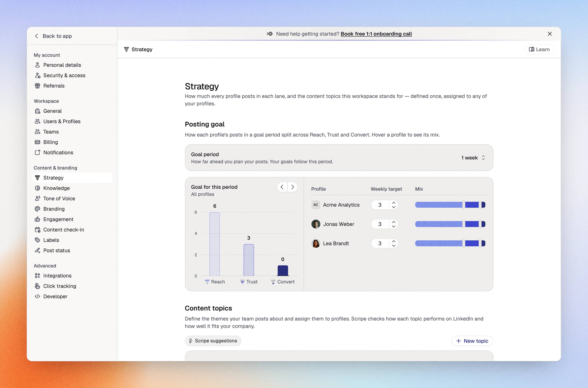Decrease Jonas Weber weekly target
The image size is (588, 388).
394,226
